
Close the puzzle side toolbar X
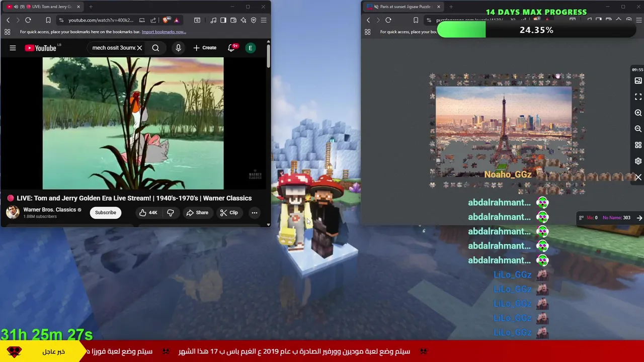(638, 177)
